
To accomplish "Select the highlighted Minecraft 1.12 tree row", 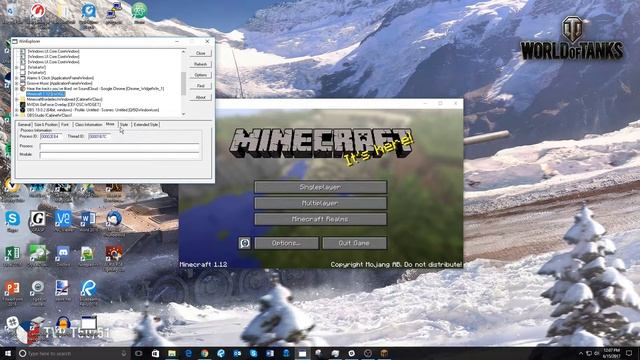I will coord(45,94).
